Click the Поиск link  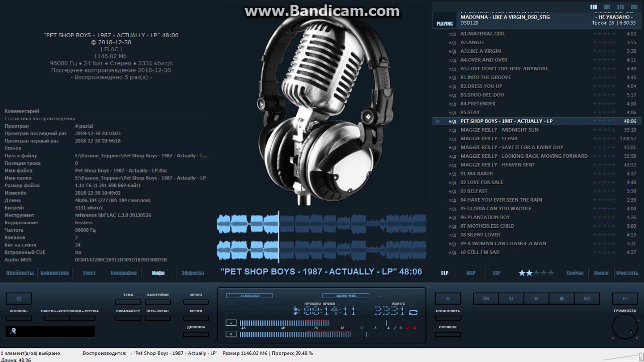[601, 273]
